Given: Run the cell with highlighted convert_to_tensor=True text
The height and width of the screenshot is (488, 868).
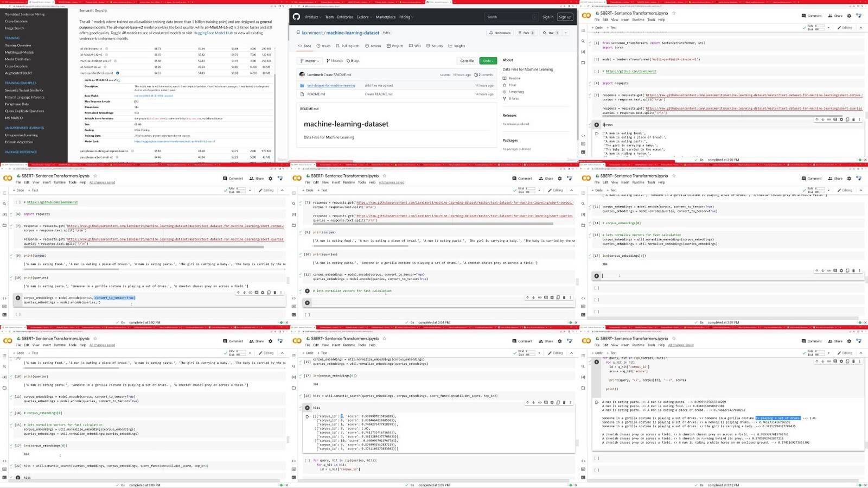Looking at the screenshot, I should (x=18, y=298).
